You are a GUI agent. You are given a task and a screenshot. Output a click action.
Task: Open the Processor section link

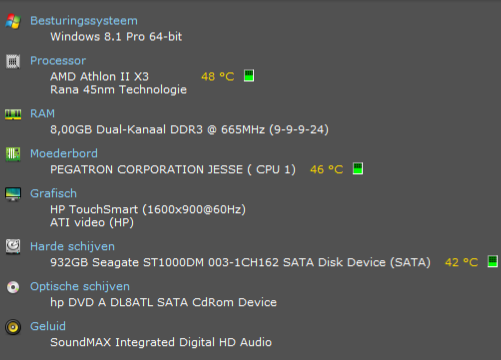[58, 61]
